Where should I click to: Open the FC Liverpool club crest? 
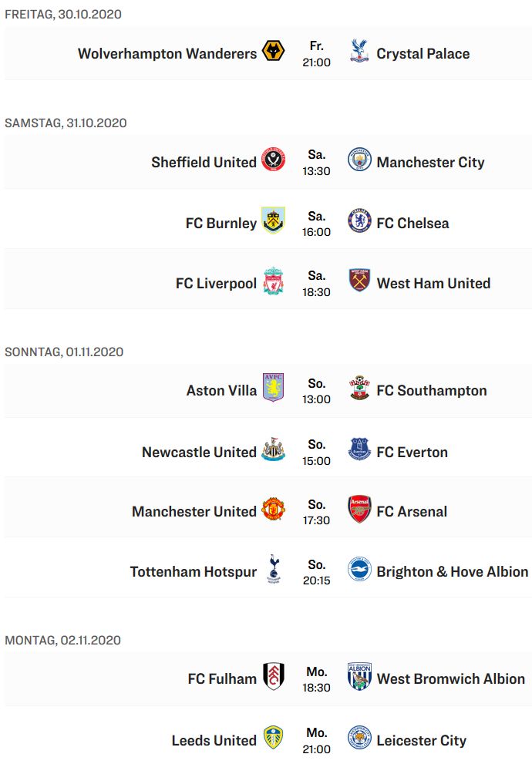coord(273,281)
